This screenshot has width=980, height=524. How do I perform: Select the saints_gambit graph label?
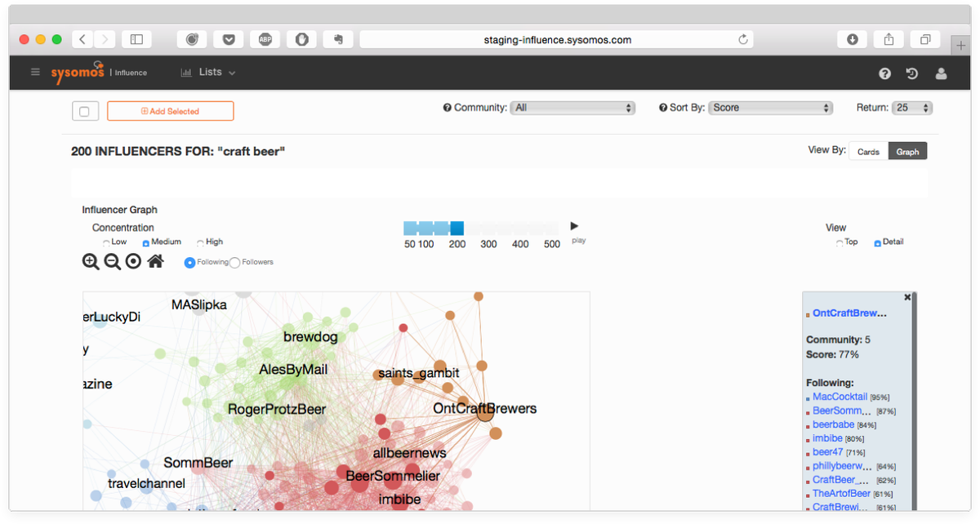418,373
